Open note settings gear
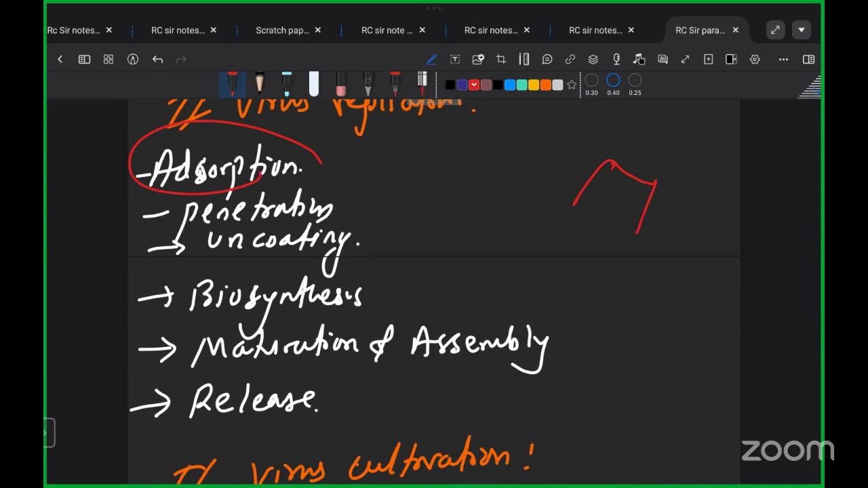This screenshot has height=488, width=868. (755, 60)
